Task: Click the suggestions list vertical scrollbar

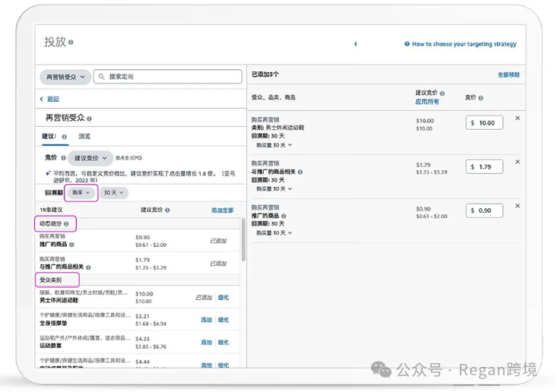Action: (243, 243)
